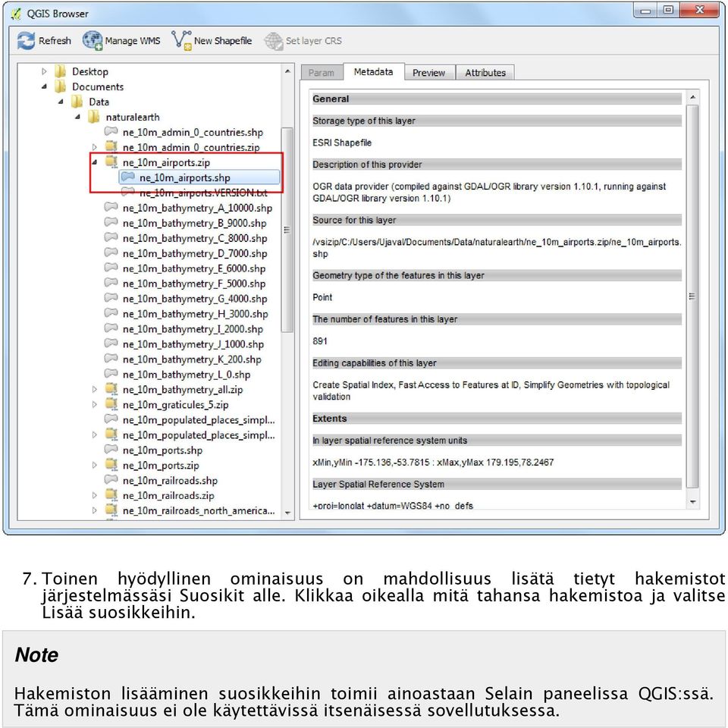Click the Documents folder icon
Viewport: 728px width, 728px height.
point(61,86)
